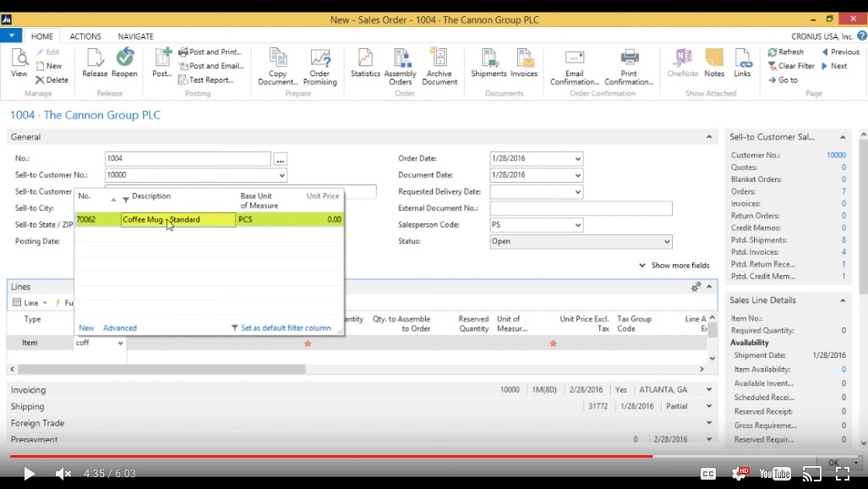
Task: Enter video fullscreen mode
Action: pyautogui.click(x=843, y=474)
